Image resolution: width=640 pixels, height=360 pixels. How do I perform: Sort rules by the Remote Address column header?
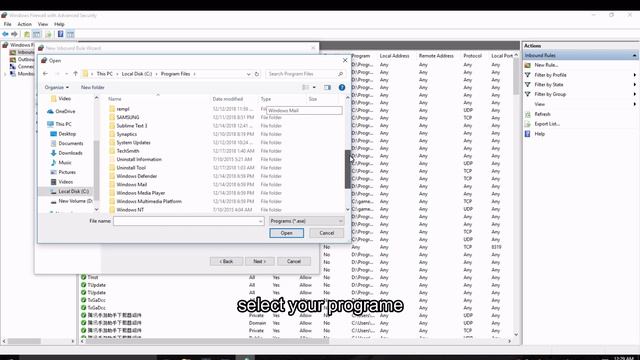(436, 56)
